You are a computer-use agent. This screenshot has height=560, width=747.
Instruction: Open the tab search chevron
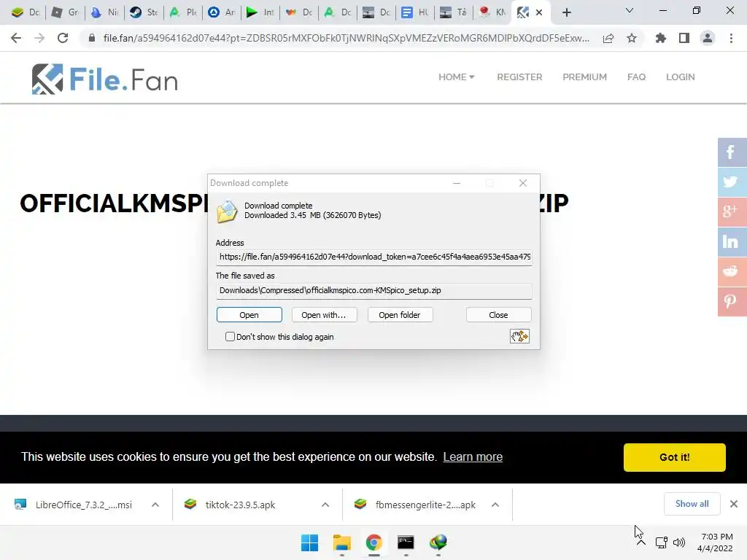630,10
